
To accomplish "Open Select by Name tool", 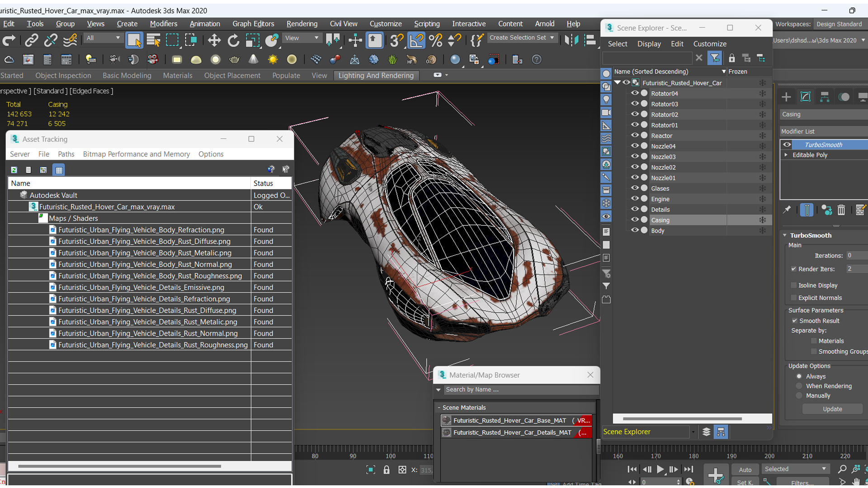I will tap(153, 40).
